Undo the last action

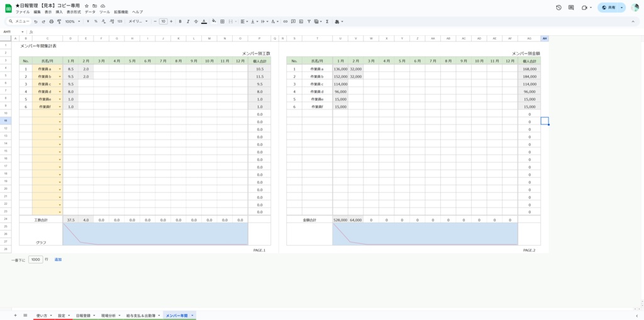36,21
